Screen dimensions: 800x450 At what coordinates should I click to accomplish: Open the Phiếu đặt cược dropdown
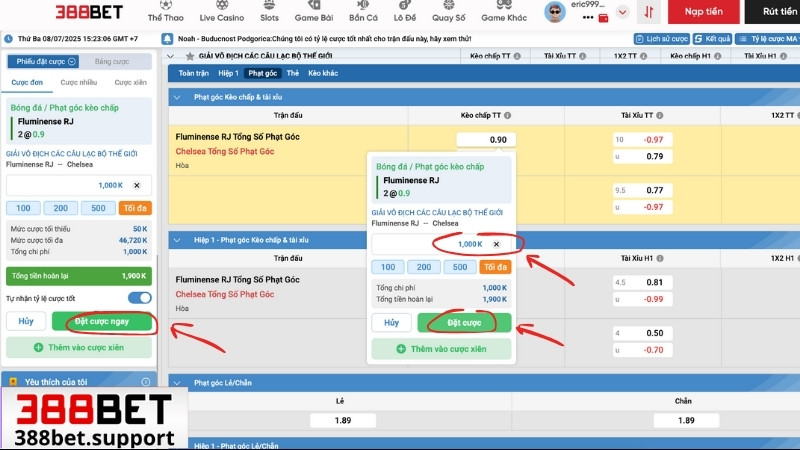40,61
